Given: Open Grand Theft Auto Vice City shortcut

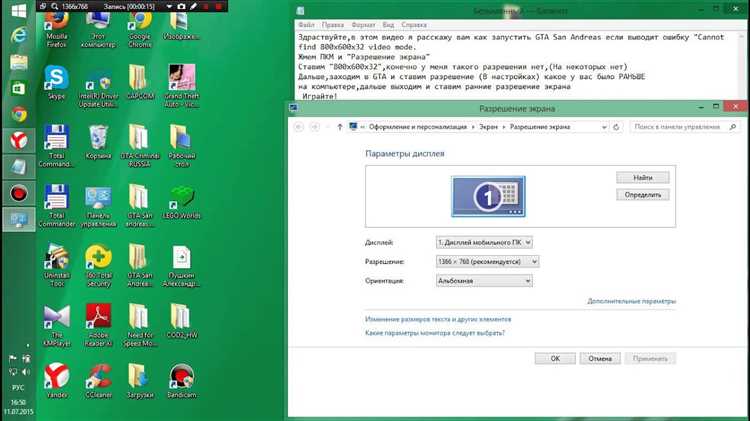Looking at the screenshot, I should tap(182, 86).
